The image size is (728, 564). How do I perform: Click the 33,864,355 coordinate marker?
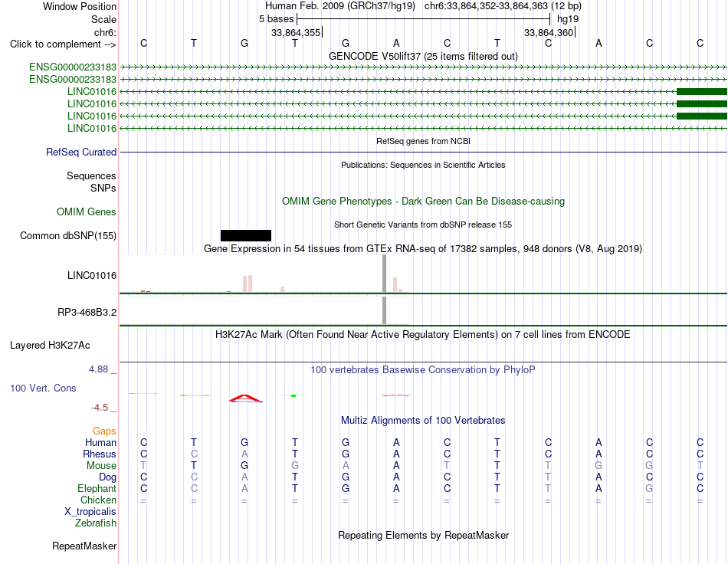coord(296,32)
